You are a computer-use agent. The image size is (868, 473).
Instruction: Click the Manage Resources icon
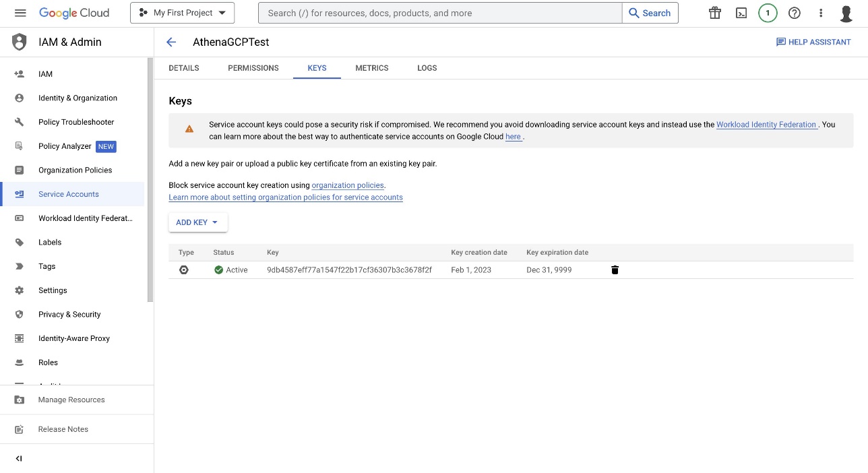[x=20, y=400]
